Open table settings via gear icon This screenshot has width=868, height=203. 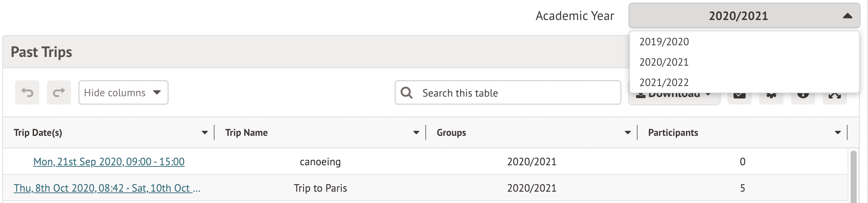[x=771, y=95]
